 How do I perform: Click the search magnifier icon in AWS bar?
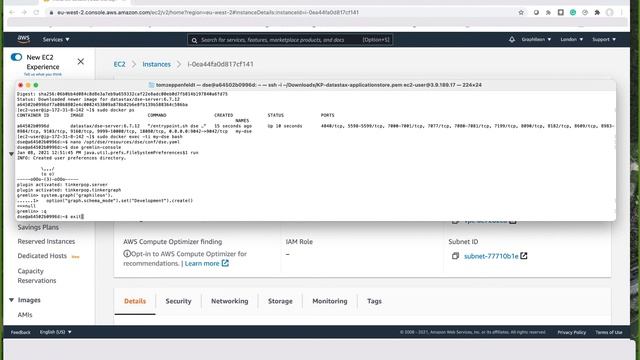(194, 40)
